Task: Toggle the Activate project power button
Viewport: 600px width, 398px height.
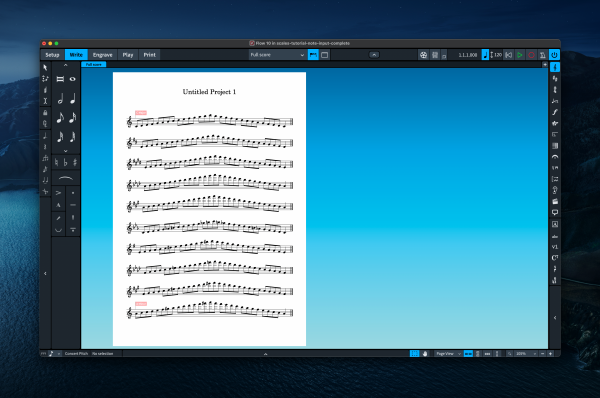Action: 554,55
